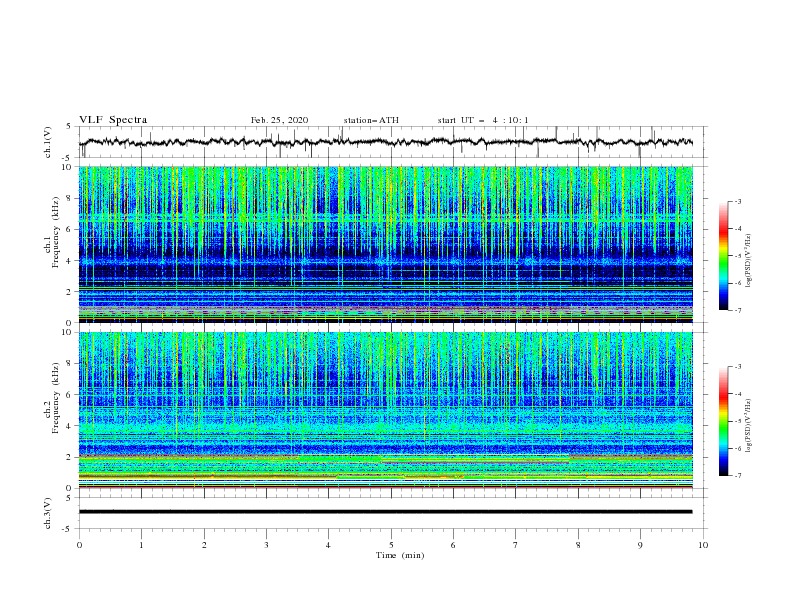The width and height of the screenshot is (792, 612).
Task: Click the 'station=ATH' label
Action: [371, 120]
